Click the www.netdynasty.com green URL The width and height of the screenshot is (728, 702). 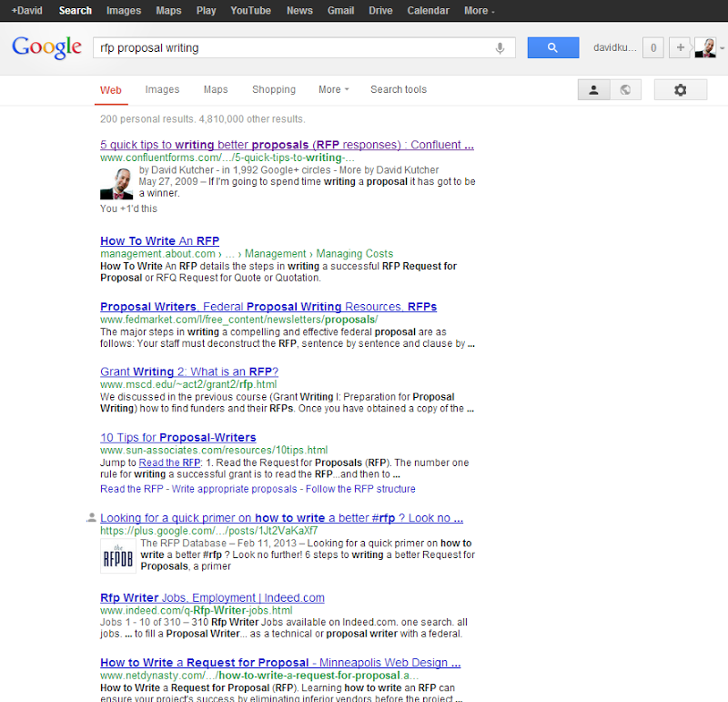point(259,676)
